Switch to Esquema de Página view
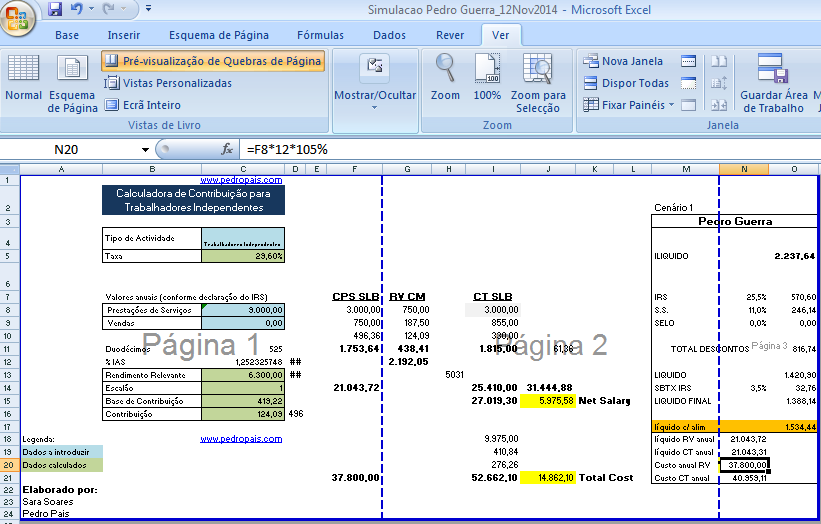Image resolution: width=821 pixels, height=524 pixels. 72,84
